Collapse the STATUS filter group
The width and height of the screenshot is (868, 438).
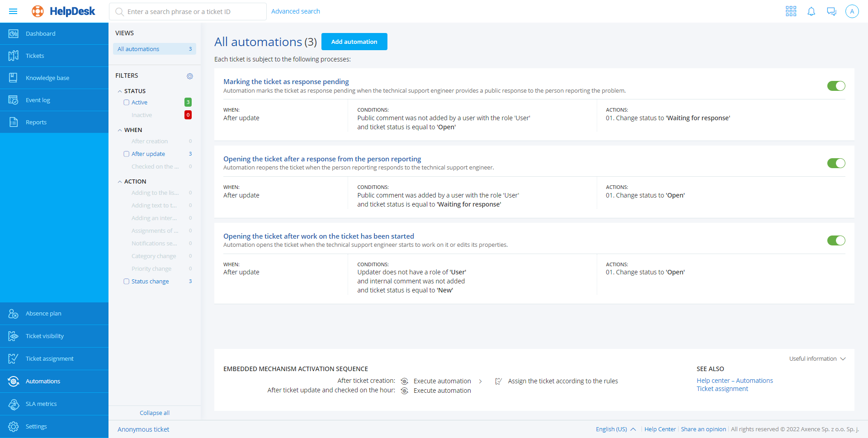120,91
